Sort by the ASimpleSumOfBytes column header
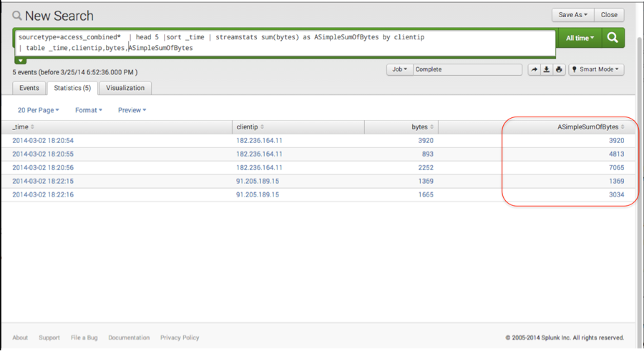 pyautogui.click(x=590, y=127)
